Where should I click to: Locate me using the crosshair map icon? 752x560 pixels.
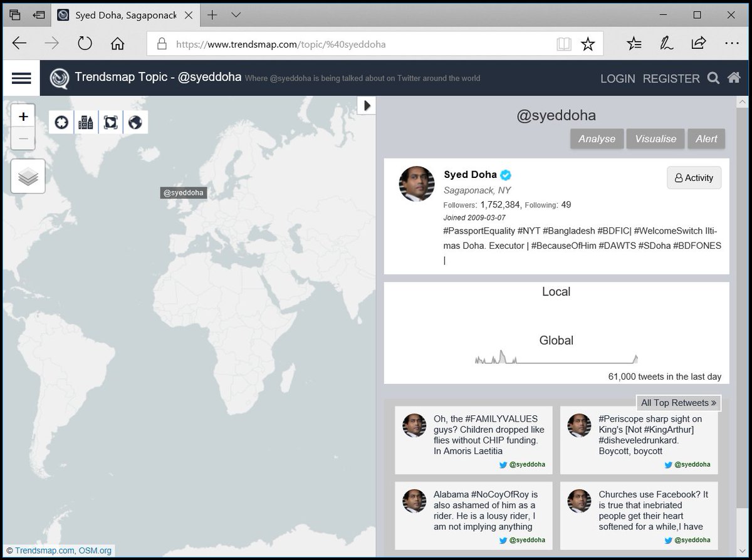pos(61,122)
